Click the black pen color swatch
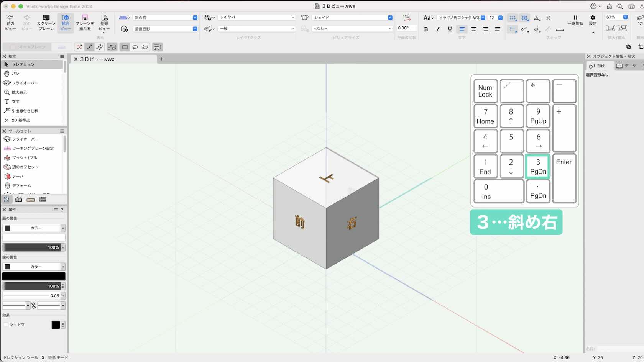Image resolution: width=644 pixels, height=362 pixels. click(x=34, y=276)
